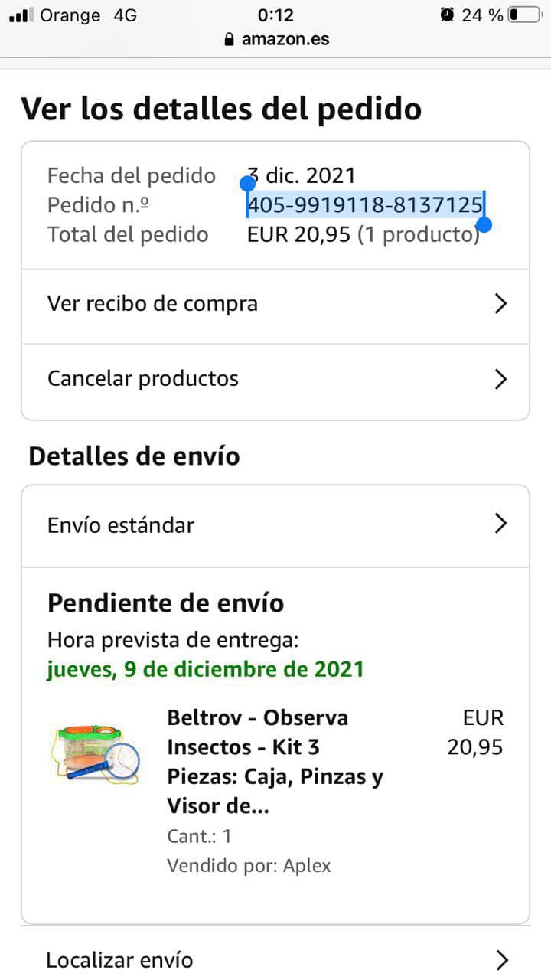The height and width of the screenshot is (980, 551).
Task: Expand the Envío estándar chevron
Action: (500, 524)
